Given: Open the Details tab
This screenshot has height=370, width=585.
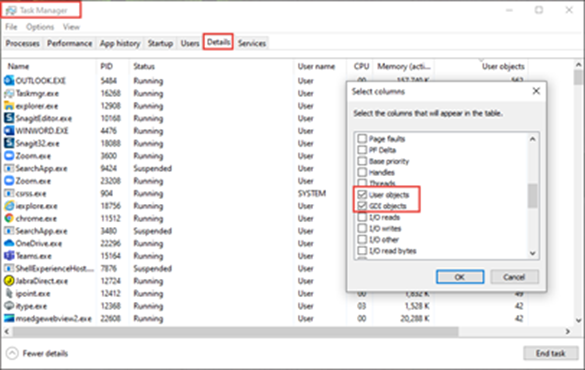Looking at the screenshot, I should [218, 42].
